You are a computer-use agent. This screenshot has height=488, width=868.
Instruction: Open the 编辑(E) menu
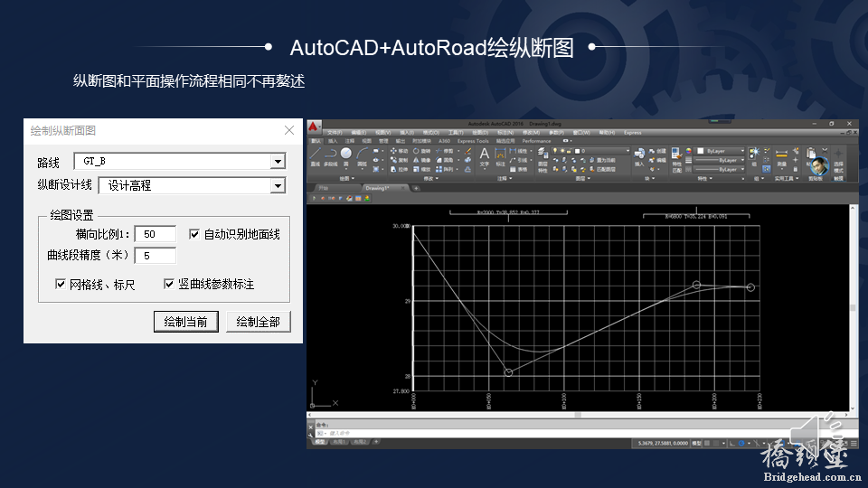coord(359,133)
